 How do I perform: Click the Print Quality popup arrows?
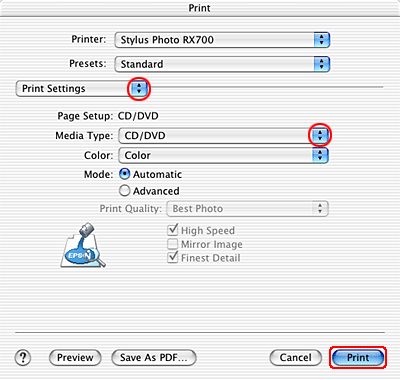point(320,209)
